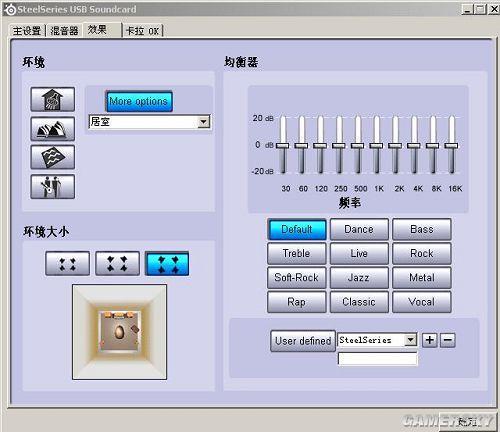Add a user equalizer preset with plus
500x432 pixels.
tap(430, 340)
